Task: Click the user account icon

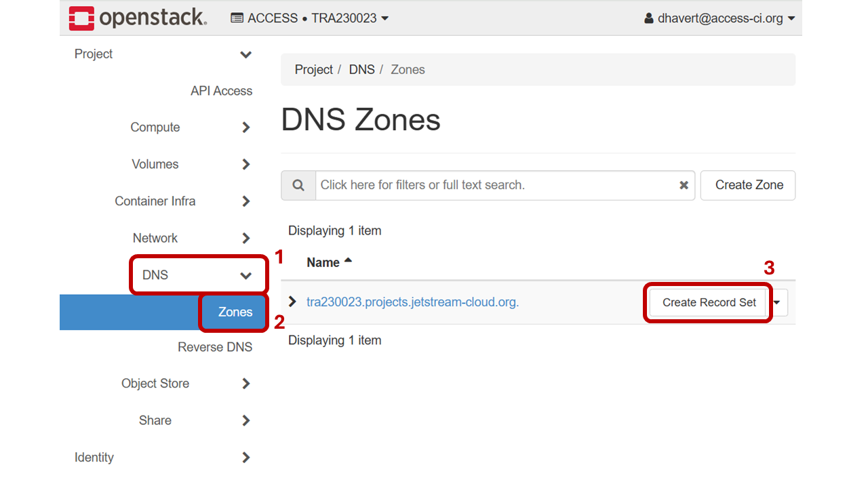Action: point(648,18)
